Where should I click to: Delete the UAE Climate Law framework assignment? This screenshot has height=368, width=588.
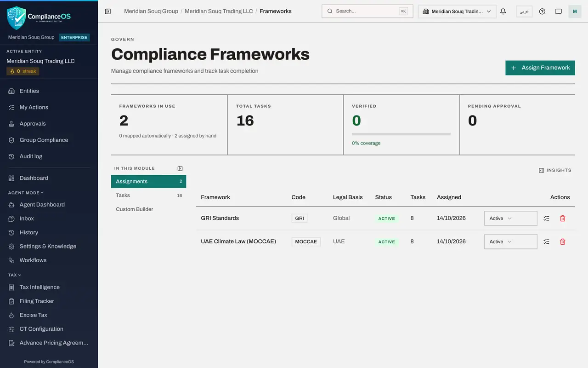coord(563,241)
